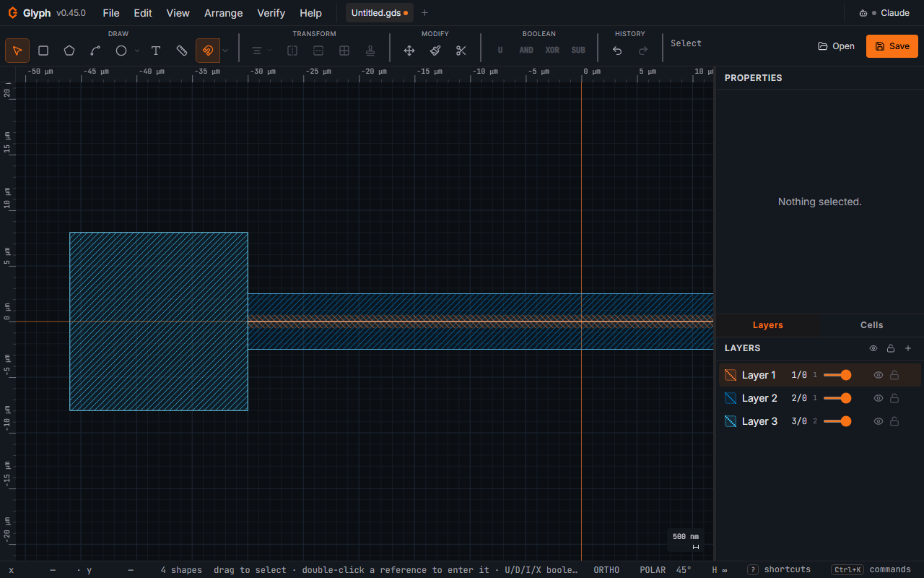Add a new layer with plus icon
This screenshot has height=578, width=924.
(908, 348)
